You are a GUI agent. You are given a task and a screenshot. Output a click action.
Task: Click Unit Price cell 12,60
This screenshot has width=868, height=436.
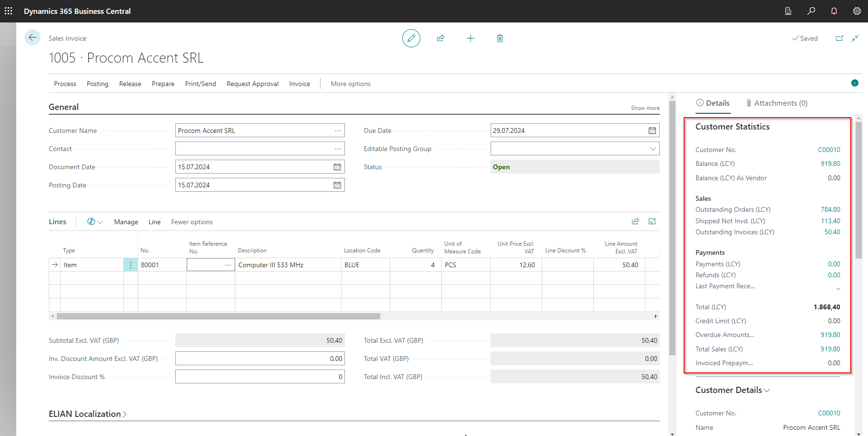516,265
